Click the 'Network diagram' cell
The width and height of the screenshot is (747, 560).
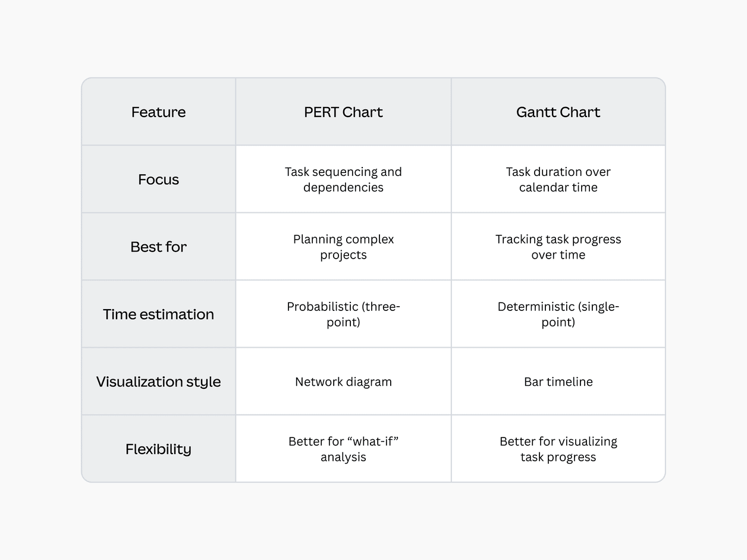(x=343, y=382)
